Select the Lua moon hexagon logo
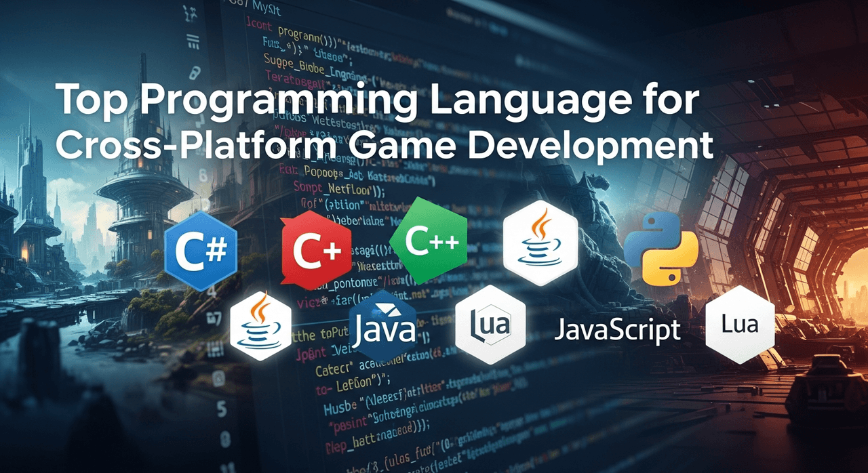 coord(490,326)
